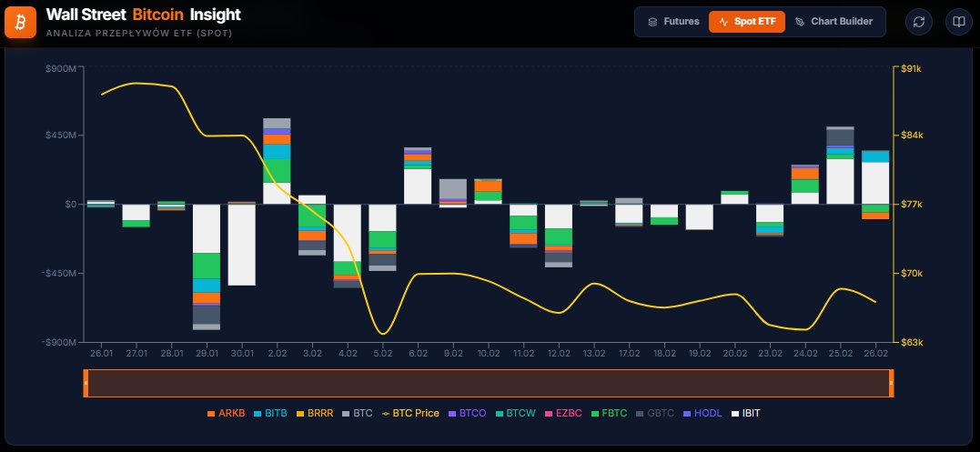Open the book guide icon
This screenshot has height=452, width=980.
coord(959,22)
